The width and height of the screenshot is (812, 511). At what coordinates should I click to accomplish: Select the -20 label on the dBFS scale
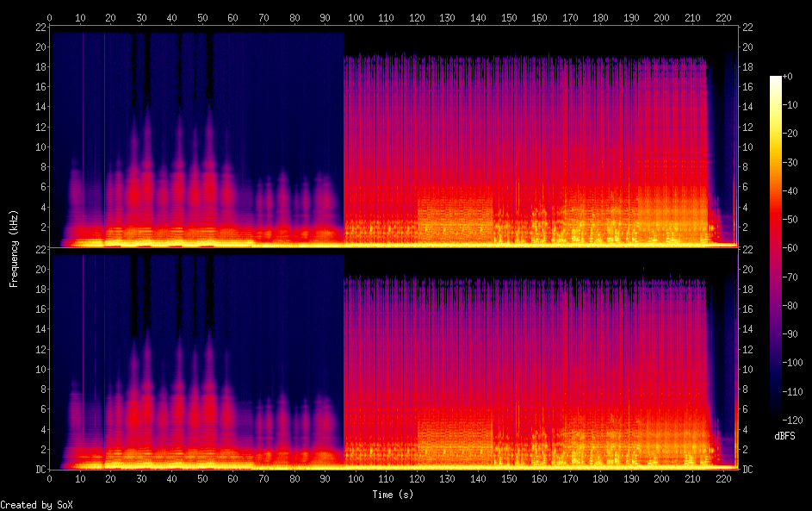pos(790,134)
